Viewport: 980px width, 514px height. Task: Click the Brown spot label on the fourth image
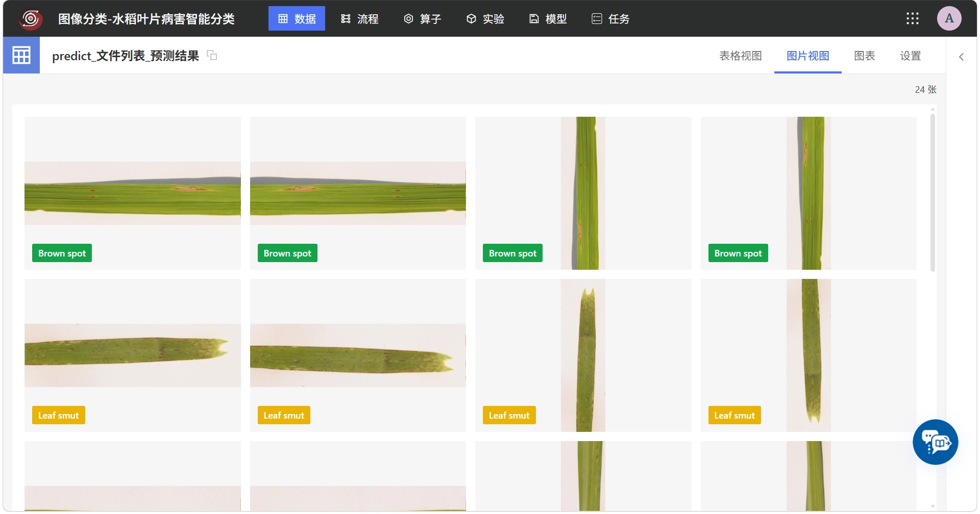(738, 253)
